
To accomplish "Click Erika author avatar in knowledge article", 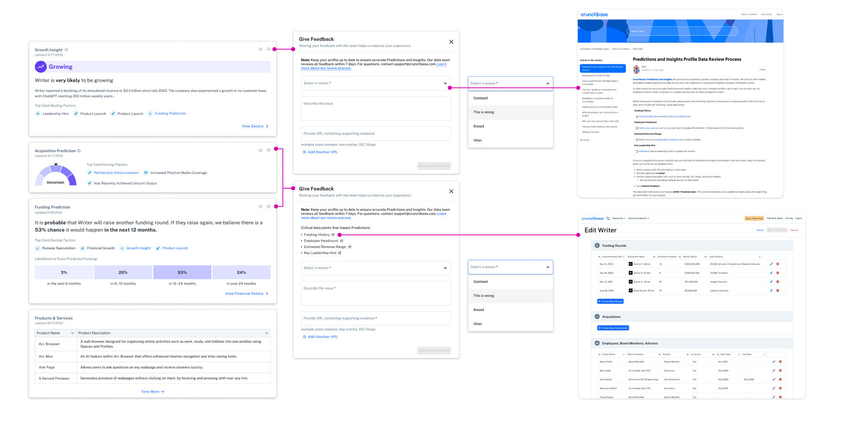I will 637,69.
